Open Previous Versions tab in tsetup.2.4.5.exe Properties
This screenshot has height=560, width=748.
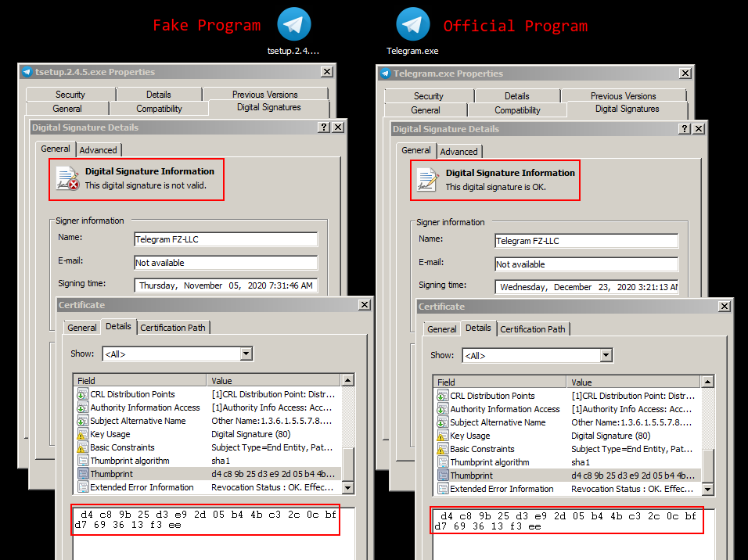[264, 95]
